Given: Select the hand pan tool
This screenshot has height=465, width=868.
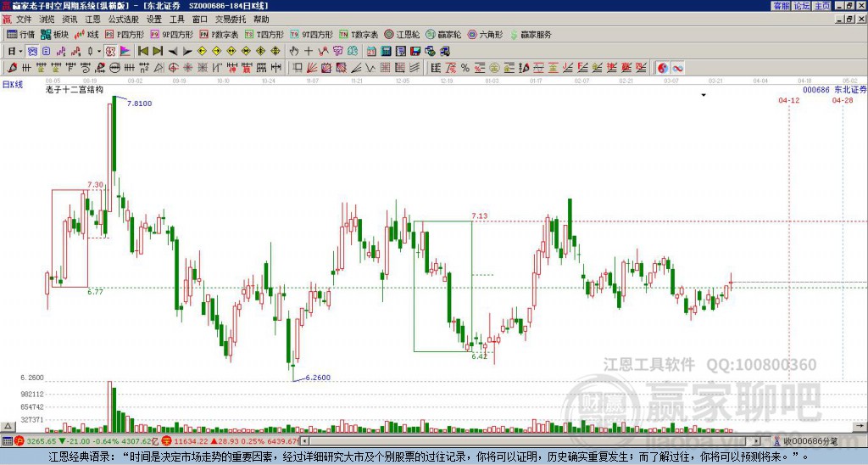Looking at the screenshot, I should [294, 51].
